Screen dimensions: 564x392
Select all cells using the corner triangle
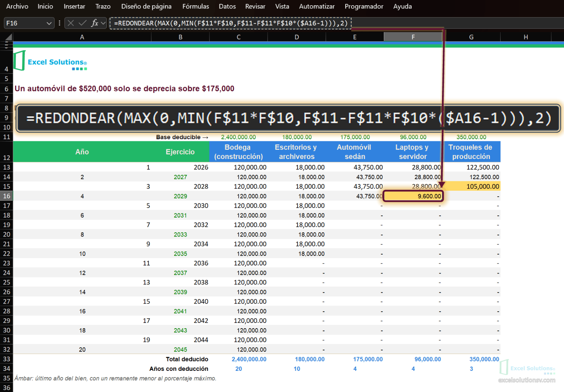[8, 37]
